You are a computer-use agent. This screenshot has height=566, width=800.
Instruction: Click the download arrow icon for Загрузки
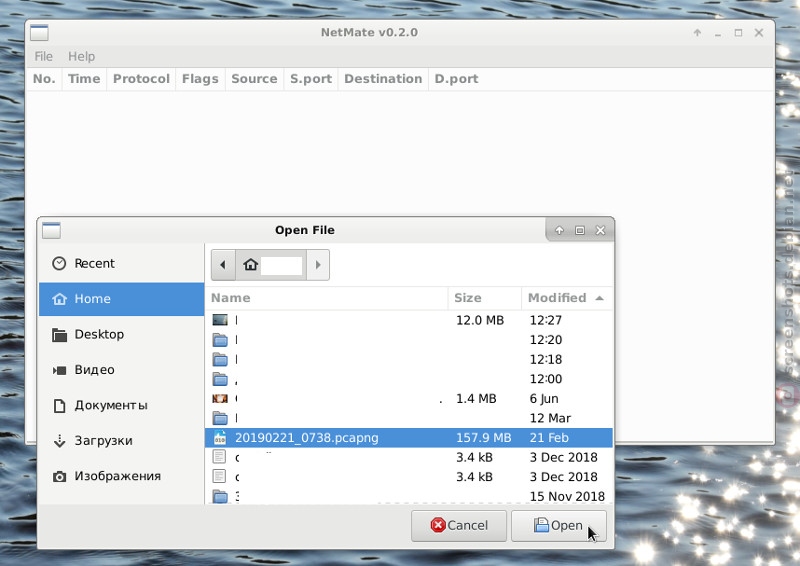coord(59,441)
